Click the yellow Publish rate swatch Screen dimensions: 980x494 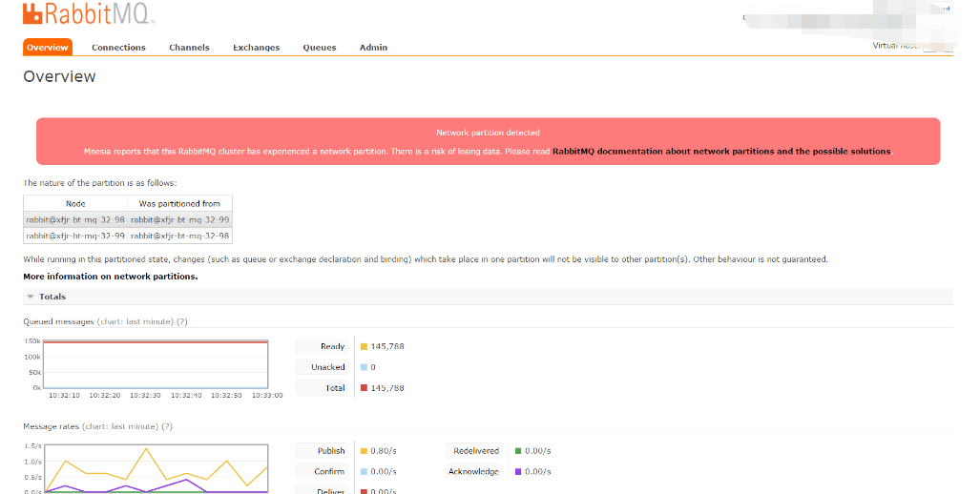[x=364, y=451]
